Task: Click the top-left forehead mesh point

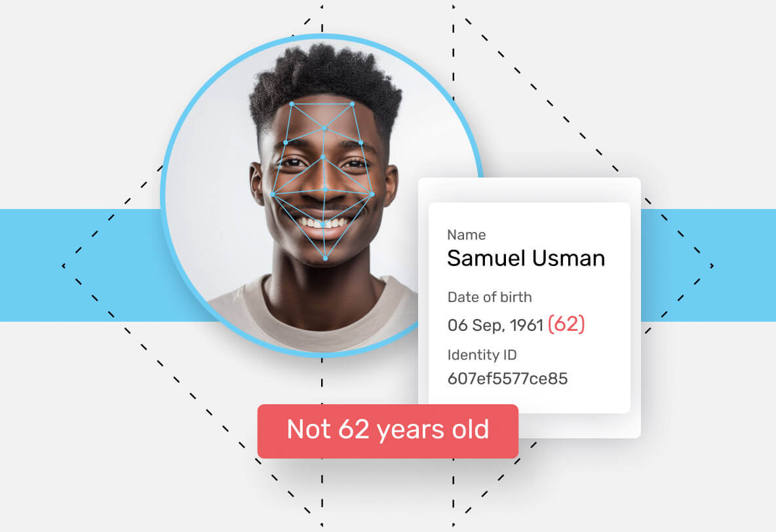Action: [292, 104]
